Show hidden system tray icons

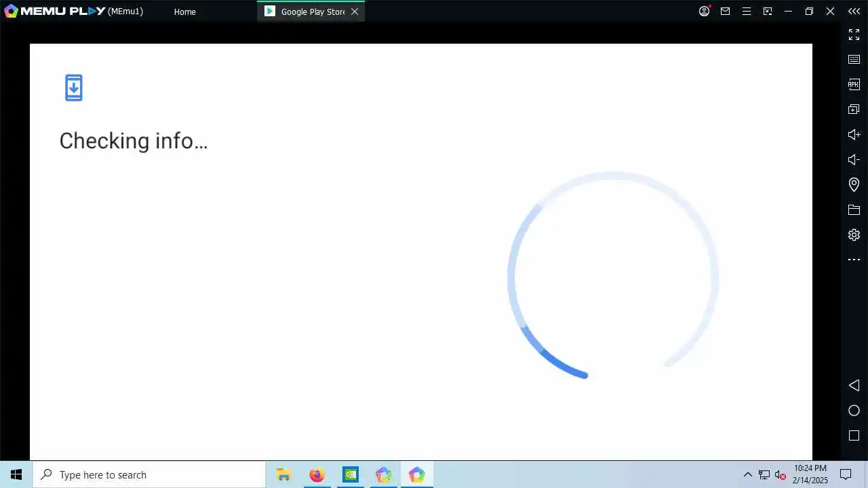[747, 474]
